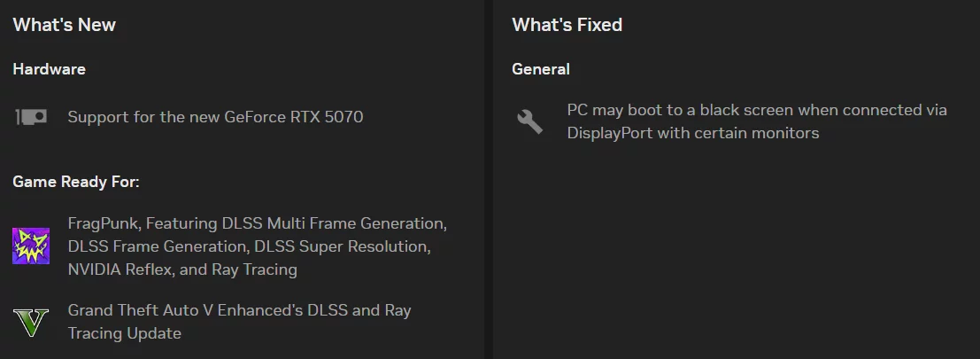This screenshot has width=980, height=359.
Task: Click the graphics card hardware icon
Action: point(31,117)
